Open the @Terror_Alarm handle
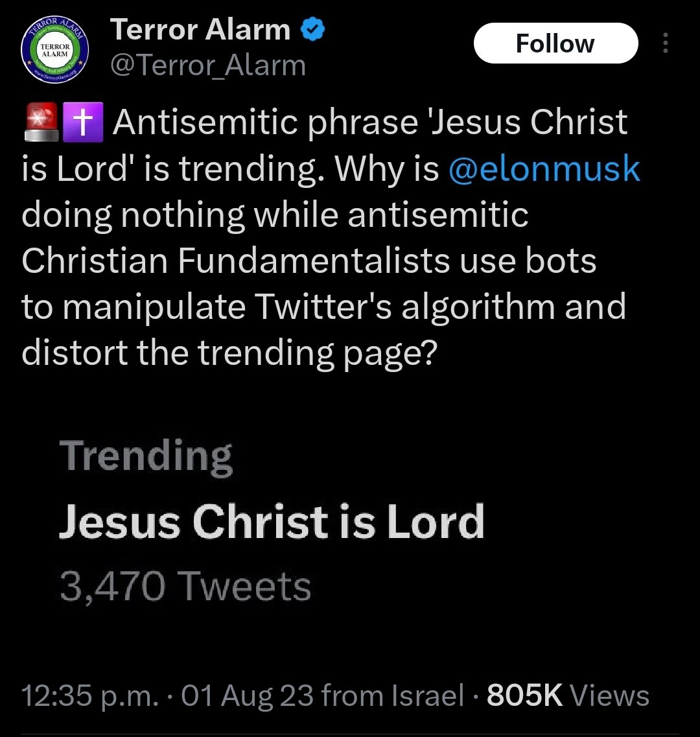Viewport: 700px width, 737px height. [x=208, y=65]
